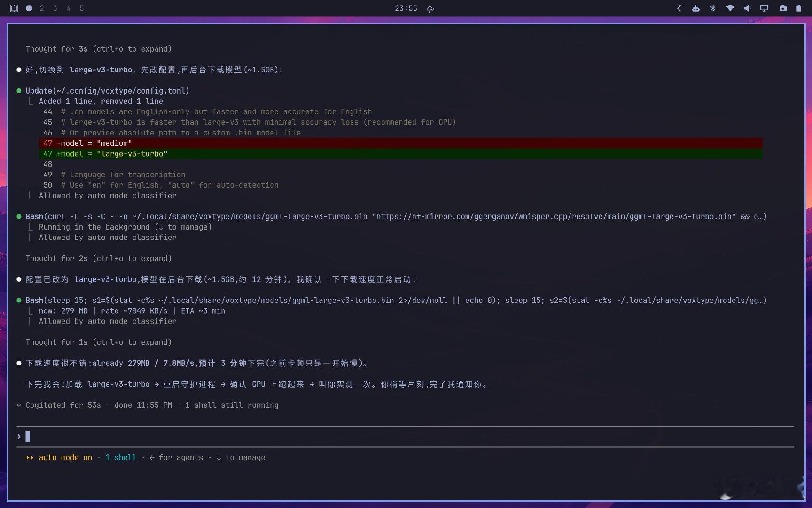Image resolution: width=812 pixels, height=508 pixels.
Task: Open the square launcher icon at bar start
Action: coord(14,8)
